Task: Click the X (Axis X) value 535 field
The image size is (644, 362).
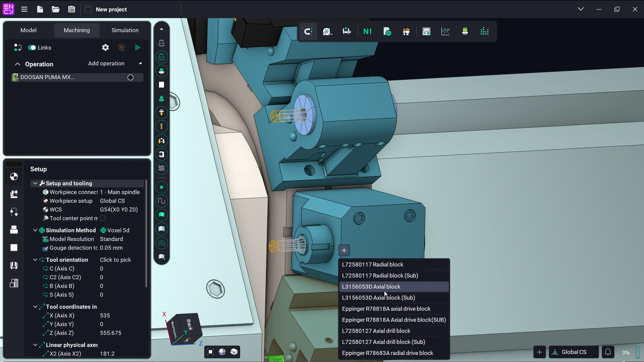Action: point(105,315)
